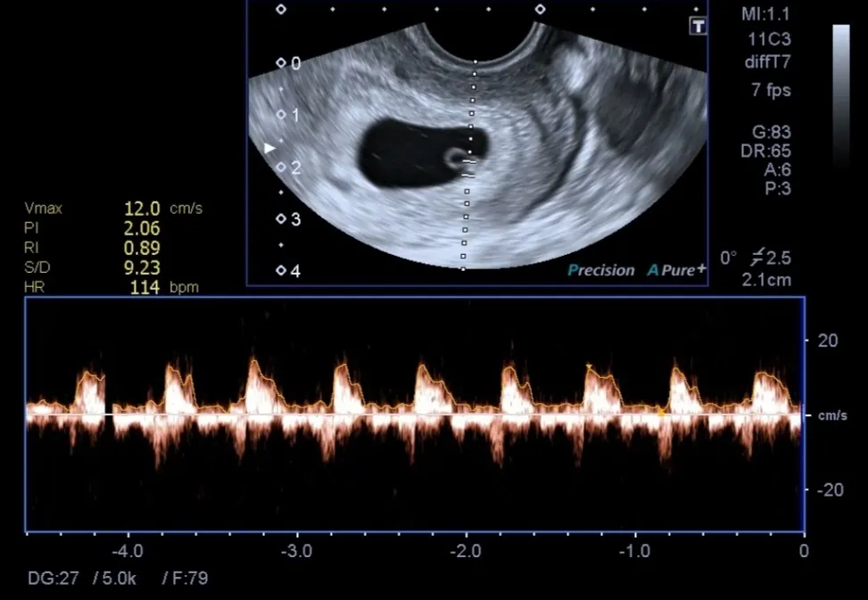This screenshot has height=600, width=868.
Task: Click the 20 velocity scale mark
Action: 828,341
